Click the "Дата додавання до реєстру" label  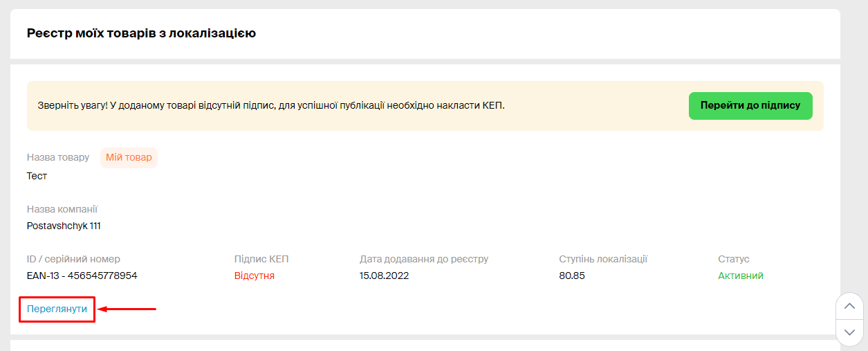(424, 259)
